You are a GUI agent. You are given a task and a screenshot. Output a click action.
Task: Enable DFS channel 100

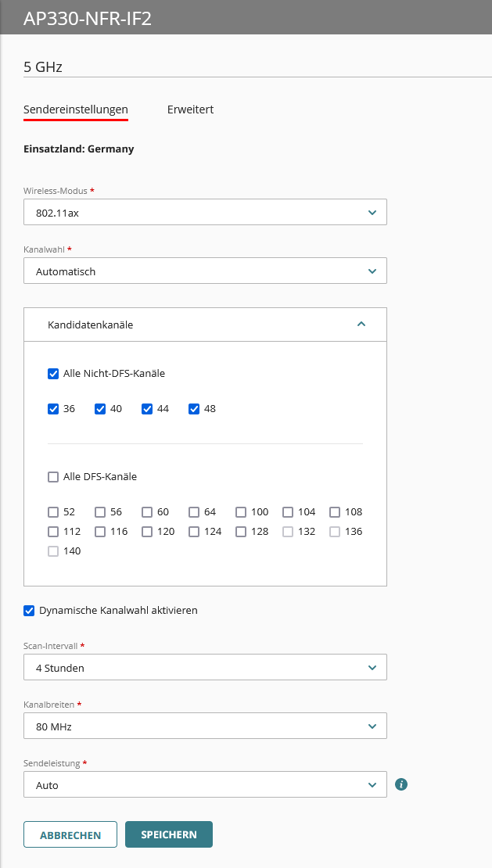[x=241, y=511]
